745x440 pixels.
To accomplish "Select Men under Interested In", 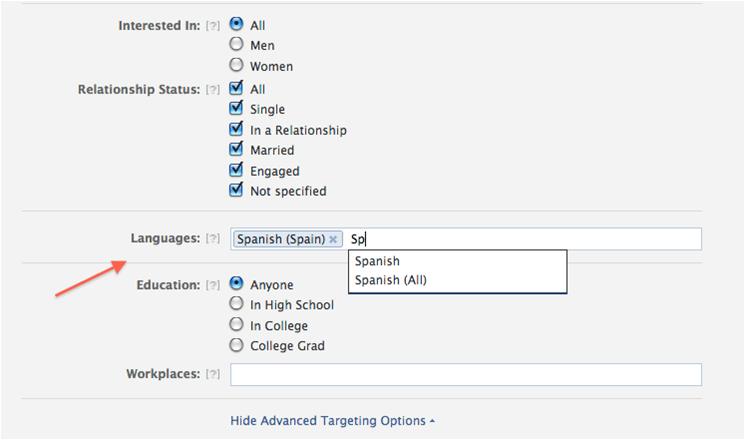I will (236, 44).
